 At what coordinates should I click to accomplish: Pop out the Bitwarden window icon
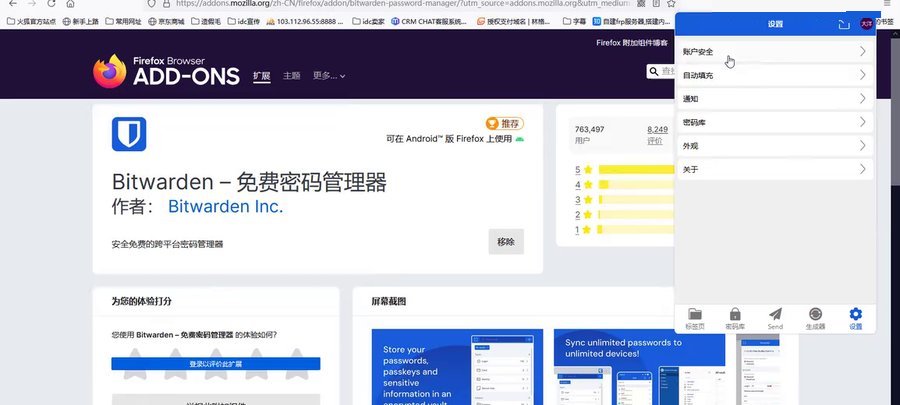coord(843,24)
